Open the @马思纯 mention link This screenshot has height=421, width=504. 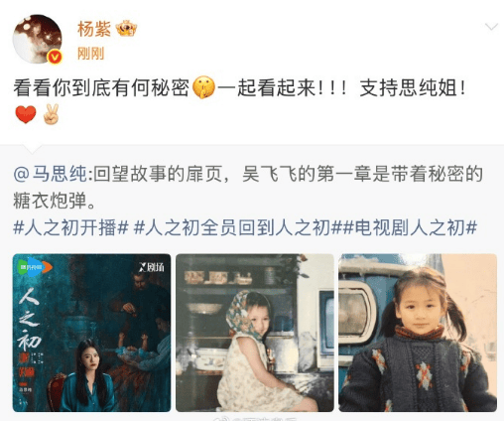pos(51,174)
